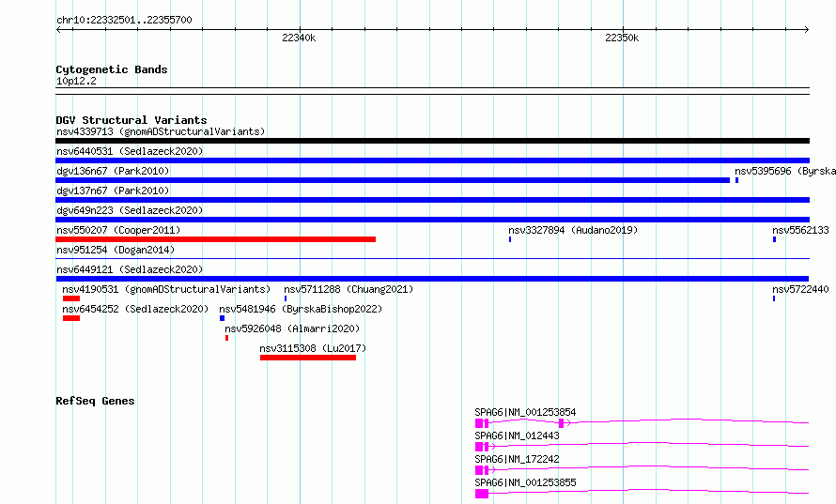Open SPAG6|NM_172242 transcript label
Screen dimensions: 836x504
(x=517, y=459)
